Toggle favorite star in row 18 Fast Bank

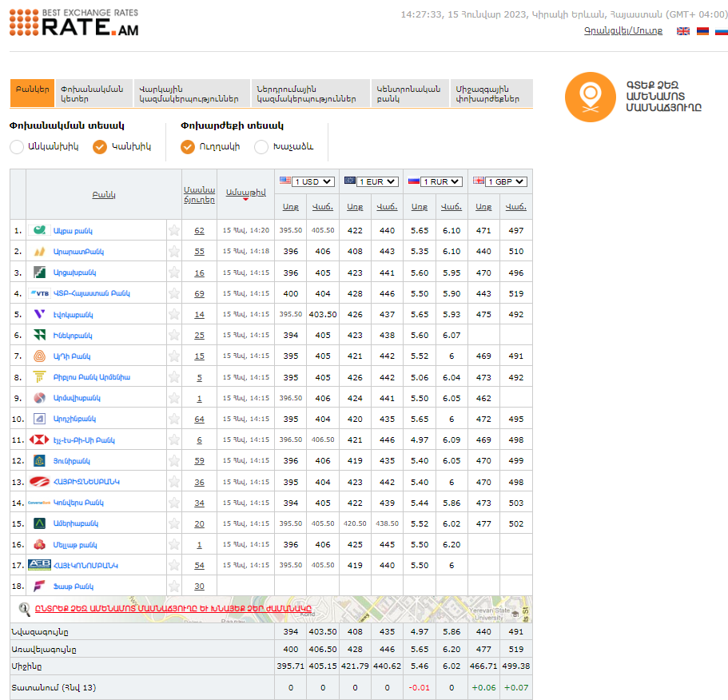point(174,587)
